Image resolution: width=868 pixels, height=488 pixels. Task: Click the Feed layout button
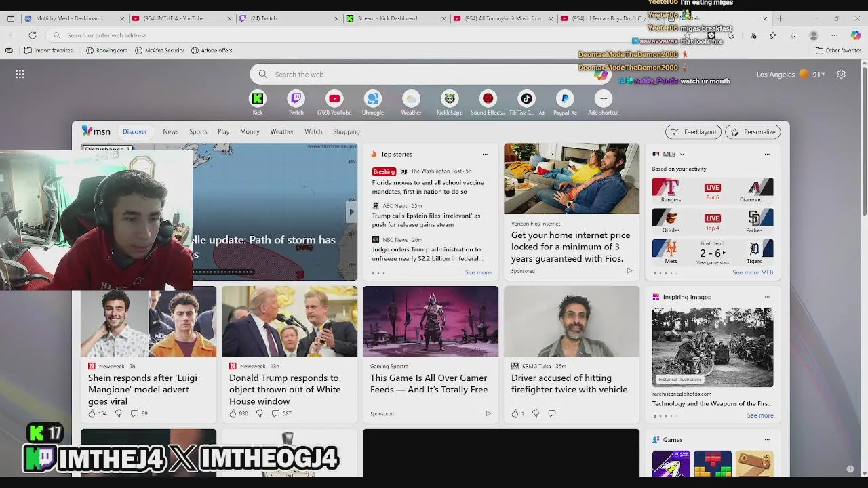pos(693,132)
